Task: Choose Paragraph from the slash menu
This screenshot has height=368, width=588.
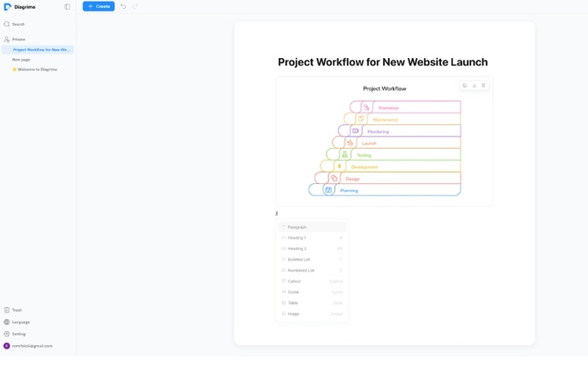Action: (312, 227)
